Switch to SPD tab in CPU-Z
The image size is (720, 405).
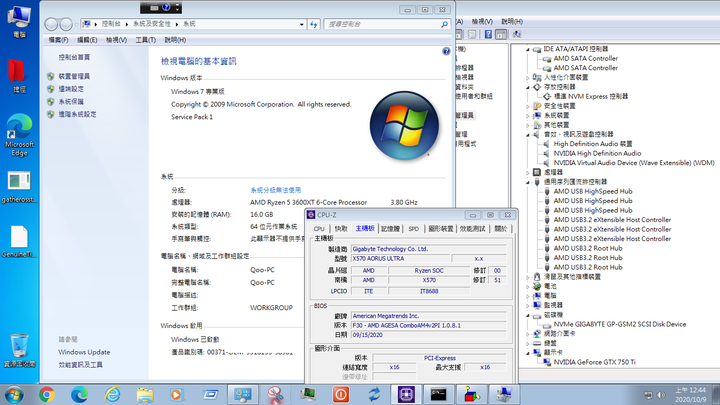tap(413, 229)
